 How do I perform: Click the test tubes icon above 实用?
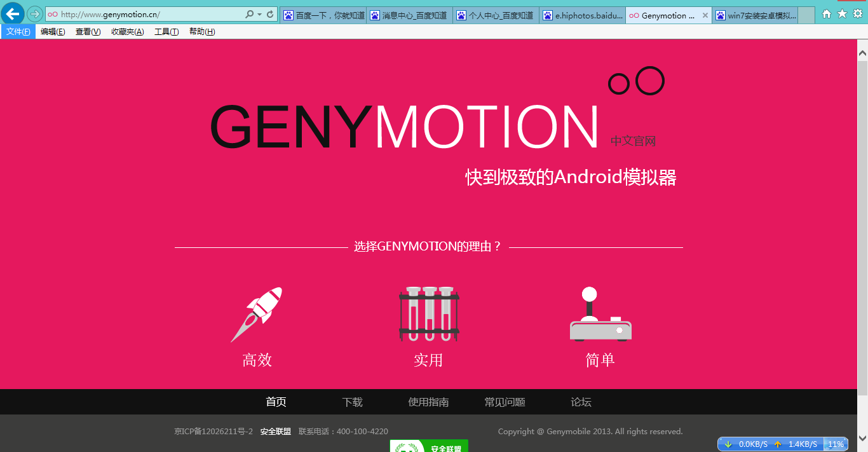(429, 314)
